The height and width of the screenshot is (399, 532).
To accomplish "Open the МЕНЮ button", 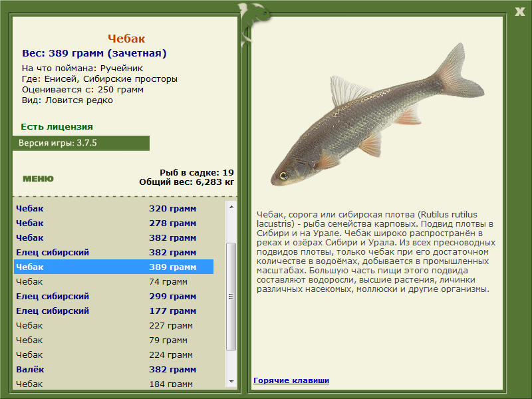I will 38,179.
